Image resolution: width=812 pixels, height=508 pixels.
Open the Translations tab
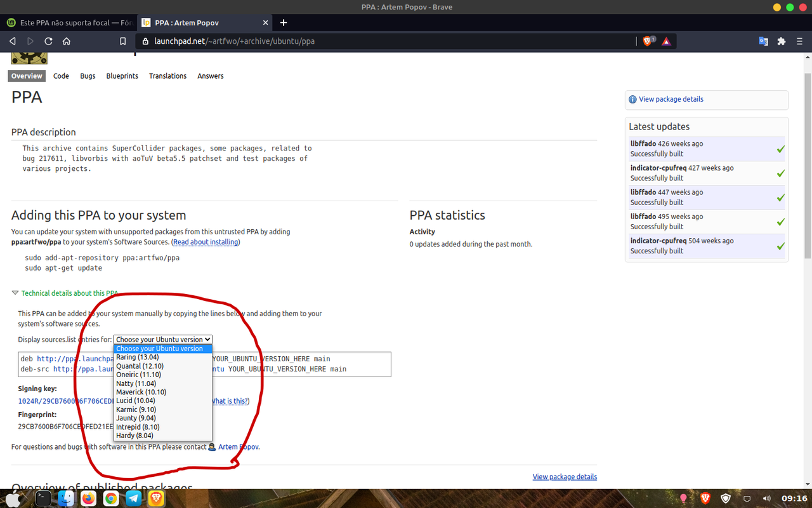(x=167, y=76)
